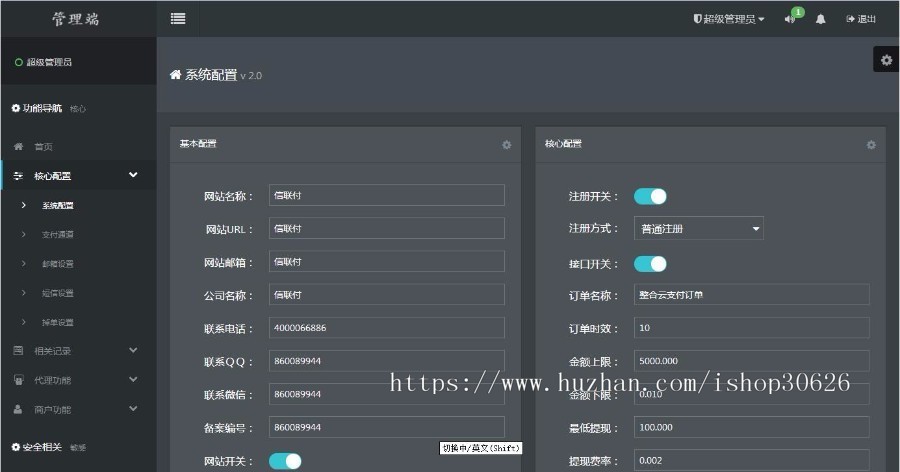900x472 pixels.
Task: Click the 订单时效 field showing 10
Action: pos(751,328)
